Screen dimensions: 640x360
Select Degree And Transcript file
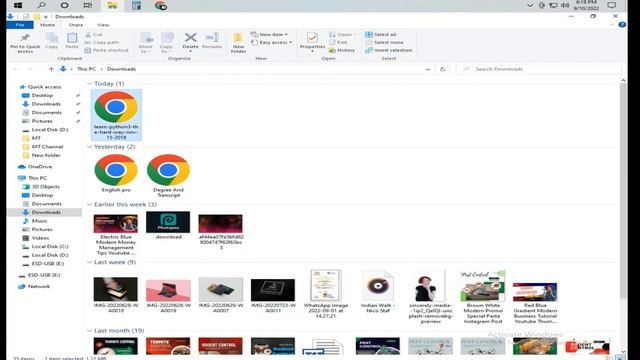168,176
